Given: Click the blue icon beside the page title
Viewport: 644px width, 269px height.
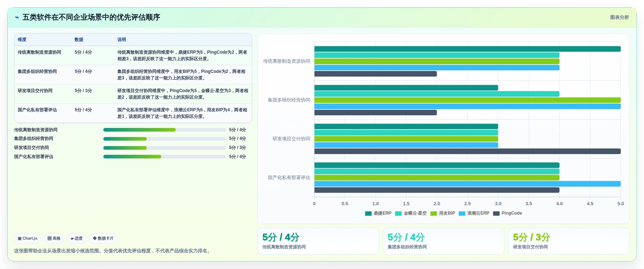Looking at the screenshot, I should pos(17,17).
